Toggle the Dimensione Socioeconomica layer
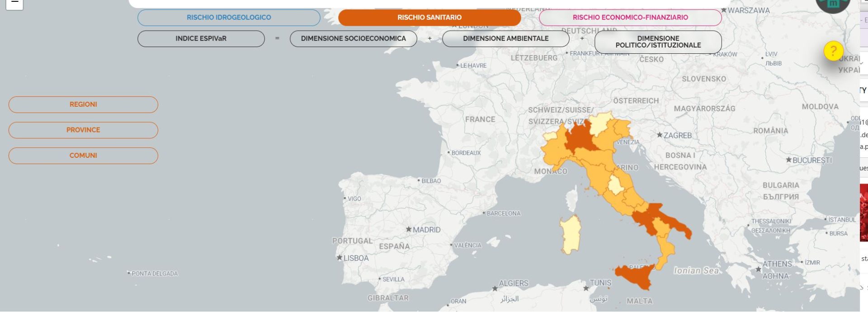Screen dimensions: 868x312 (x=353, y=39)
